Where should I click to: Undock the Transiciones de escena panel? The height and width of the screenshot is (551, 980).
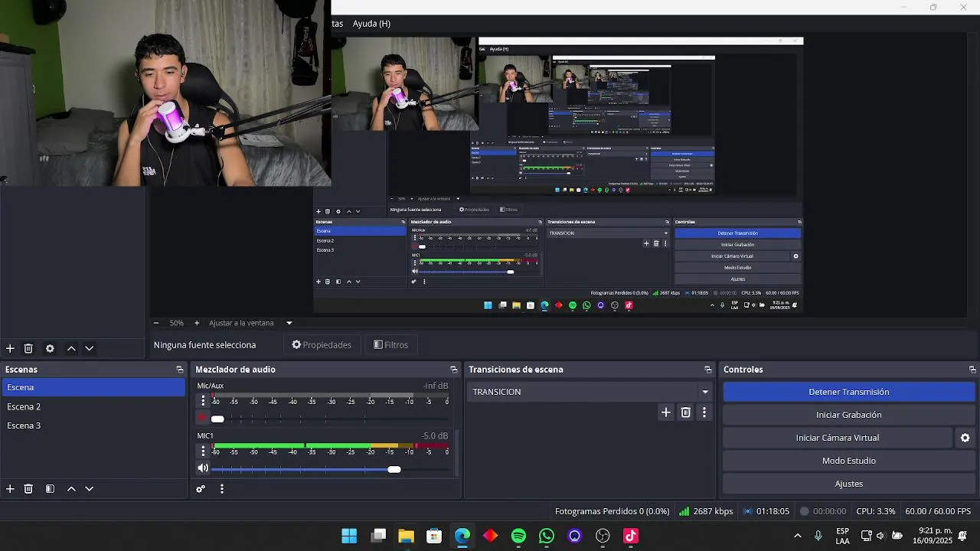708,370
